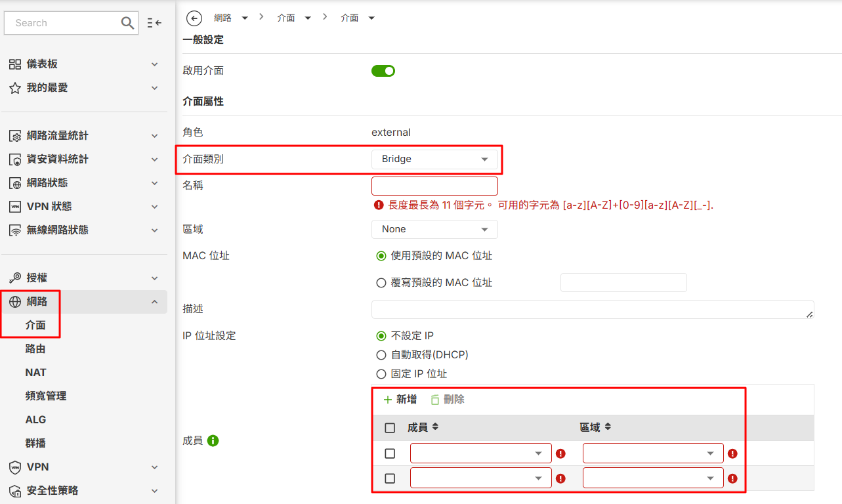Toggle the 啟用介面 switch
842x504 pixels.
383,71
